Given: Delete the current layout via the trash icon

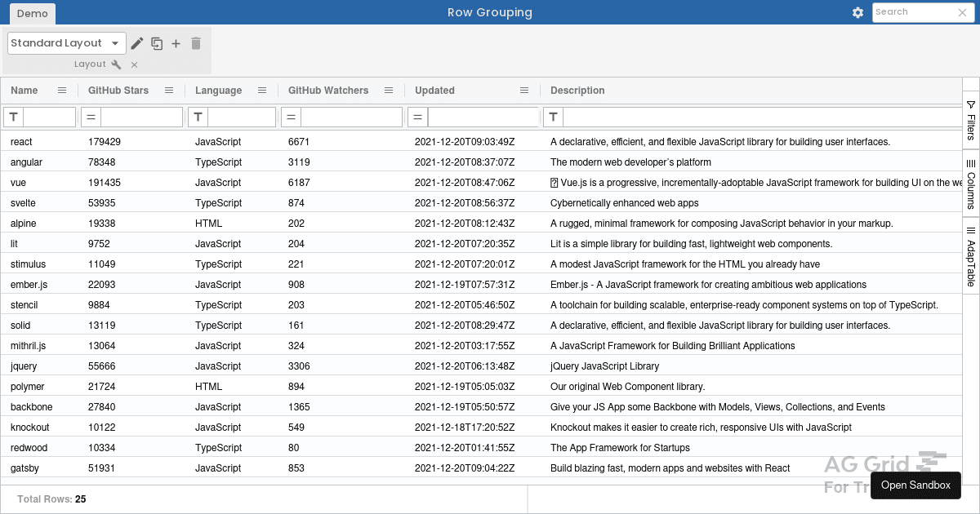Looking at the screenshot, I should [x=196, y=43].
